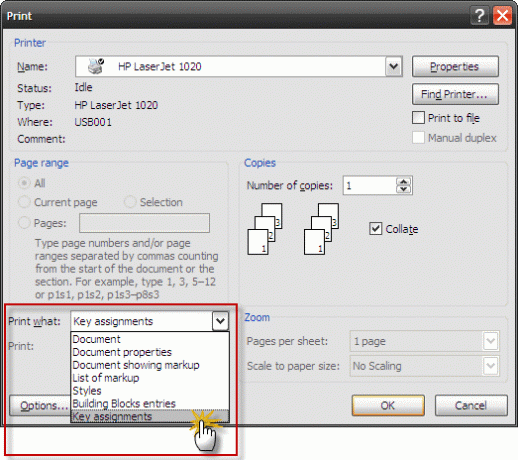Click the Number of copies field
The height and width of the screenshot is (460, 518).
click(370, 185)
